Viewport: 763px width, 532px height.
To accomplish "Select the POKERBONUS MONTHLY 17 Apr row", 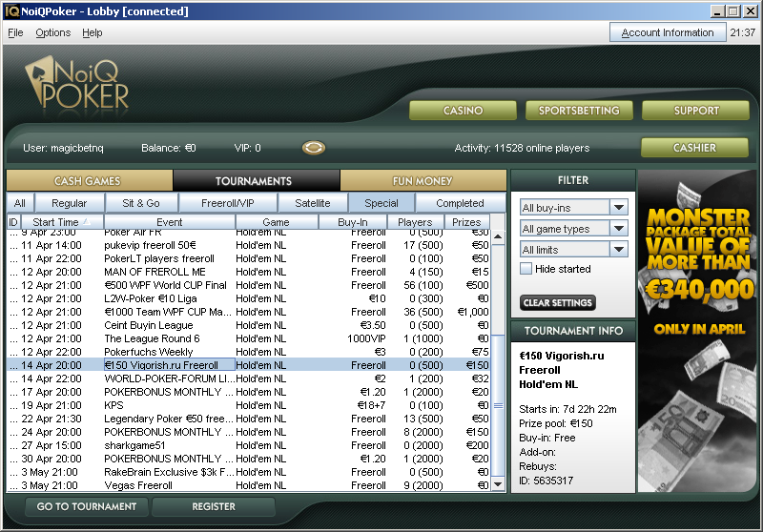I will tap(249, 392).
